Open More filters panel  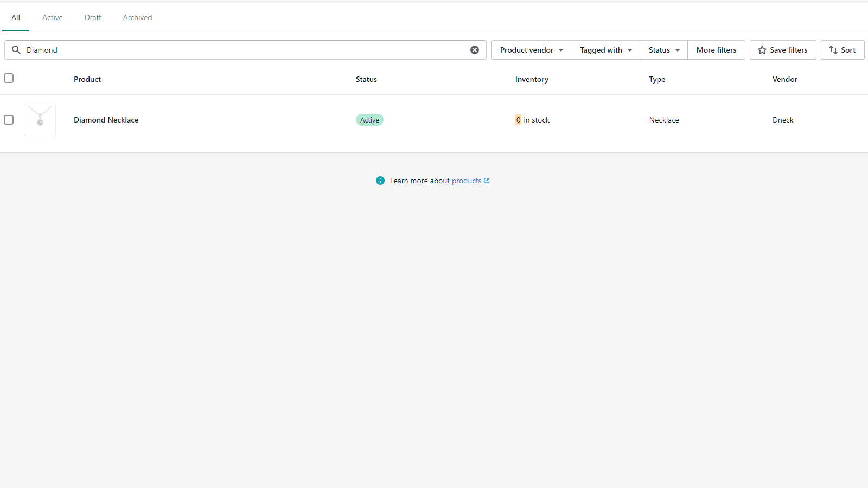click(716, 50)
